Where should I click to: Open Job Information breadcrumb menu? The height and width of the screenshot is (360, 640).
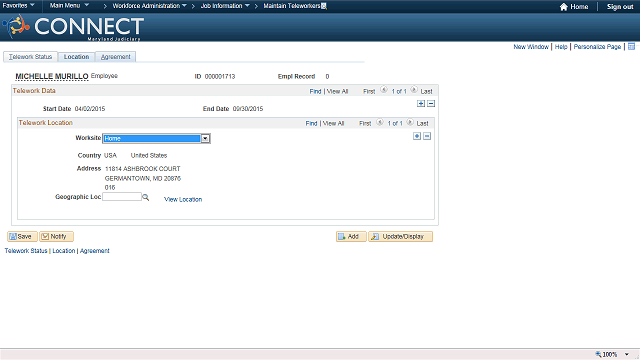click(x=225, y=6)
